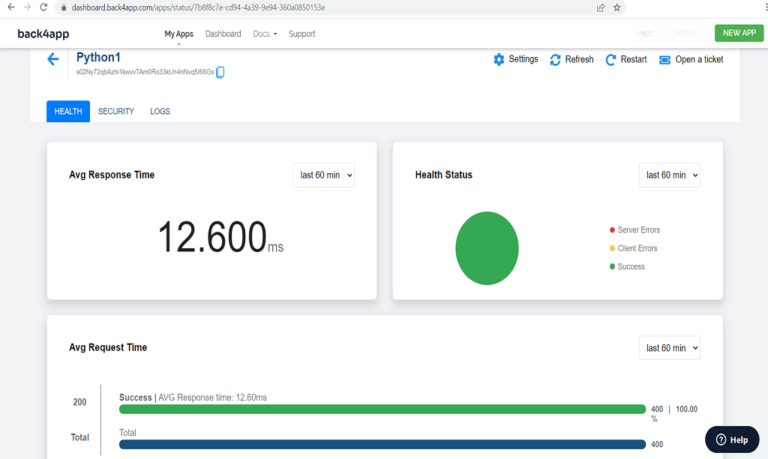Click the Restart circular arrow icon
Screen dimensions: 768x459
coord(611,60)
